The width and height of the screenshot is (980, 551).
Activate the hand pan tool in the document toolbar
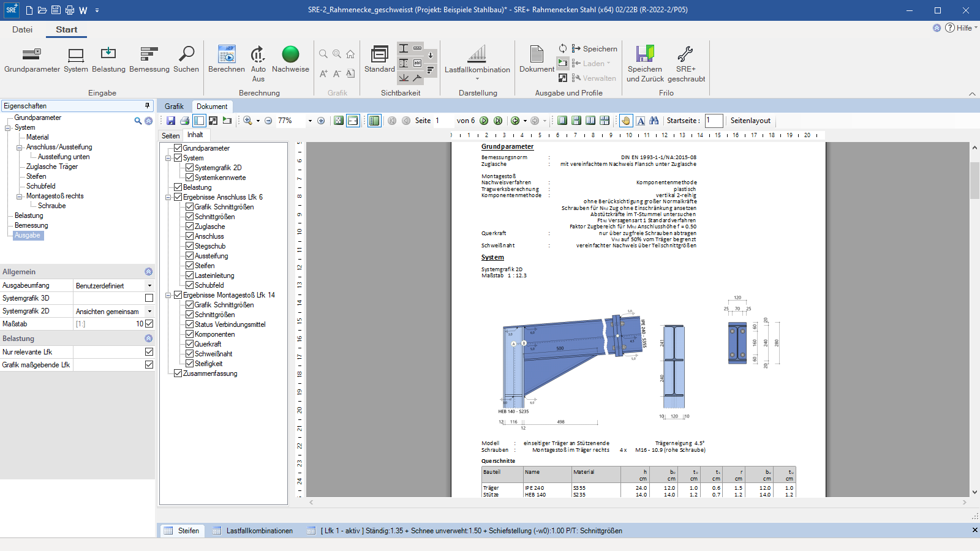click(x=625, y=121)
